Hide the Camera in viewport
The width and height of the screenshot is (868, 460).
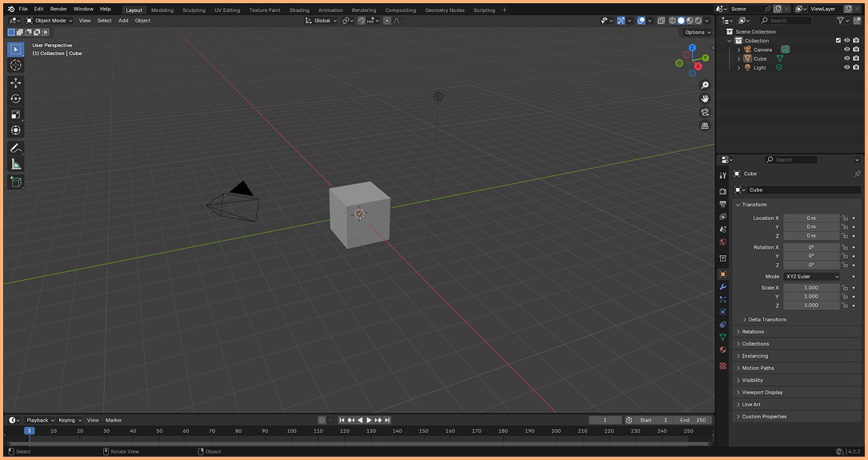point(846,50)
